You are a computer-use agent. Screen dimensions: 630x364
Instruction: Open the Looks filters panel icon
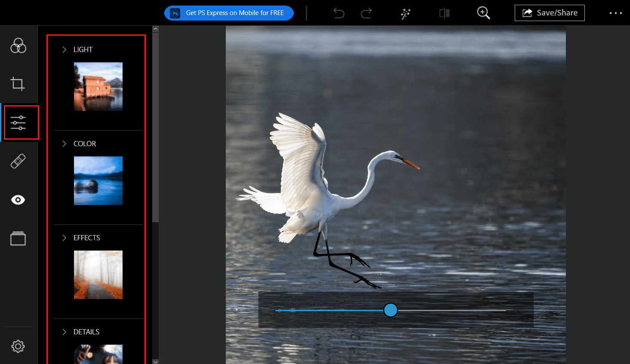pos(18,45)
